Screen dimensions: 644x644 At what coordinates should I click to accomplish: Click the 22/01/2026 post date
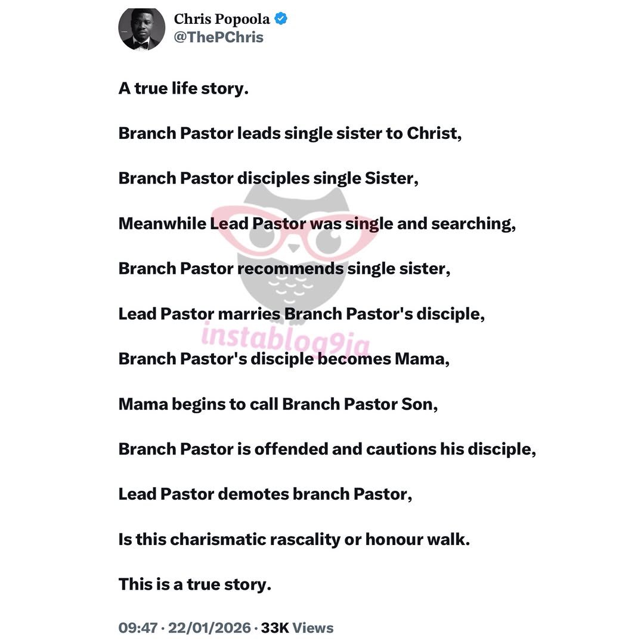(209, 628)
